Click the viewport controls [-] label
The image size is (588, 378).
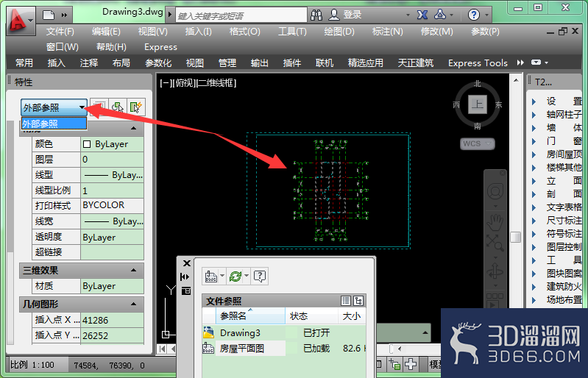point(166,83)
